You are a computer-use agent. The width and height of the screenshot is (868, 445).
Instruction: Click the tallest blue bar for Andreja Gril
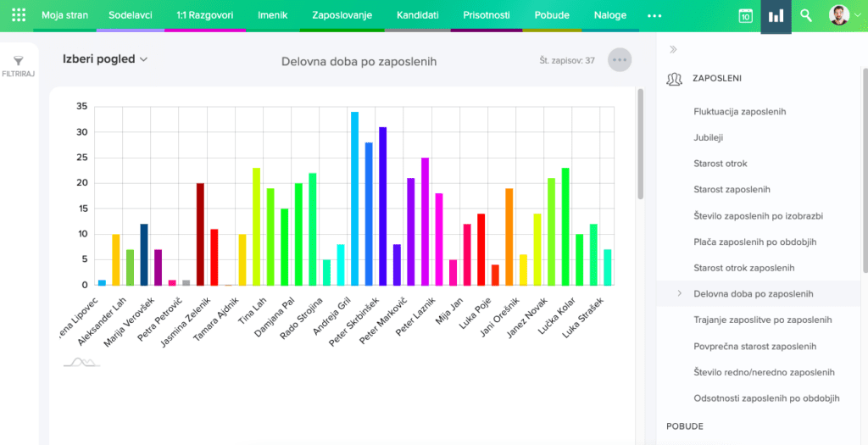pos(354,198)
